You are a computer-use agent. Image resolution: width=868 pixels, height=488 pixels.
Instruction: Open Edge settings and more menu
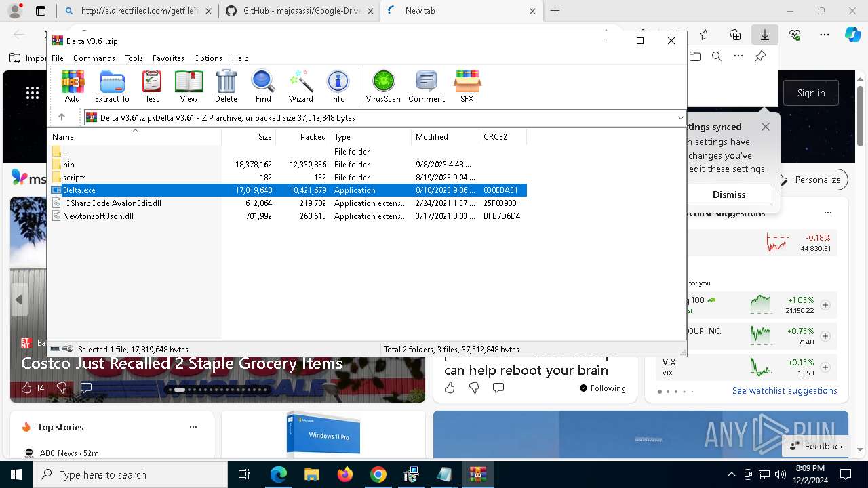pos(824,35)
